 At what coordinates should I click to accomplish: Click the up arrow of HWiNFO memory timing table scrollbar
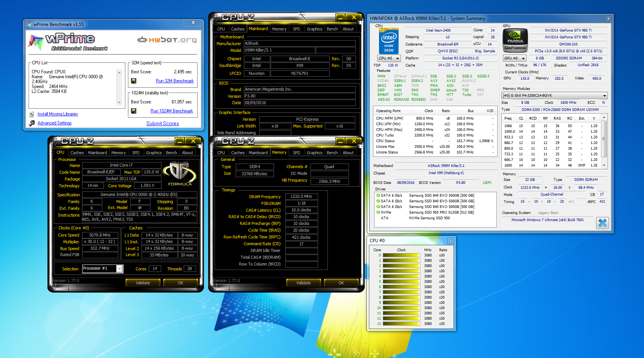604,118
